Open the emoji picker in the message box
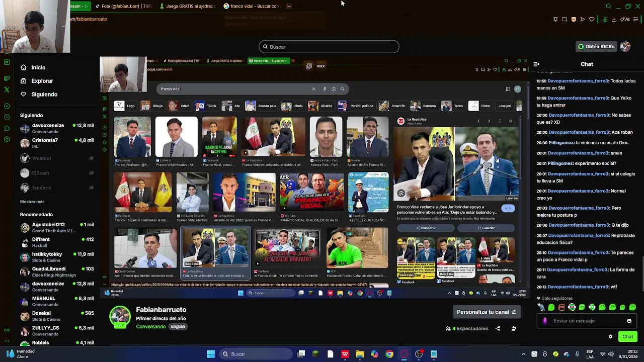This screenshot has height=362, width=644. coord(629,321)
